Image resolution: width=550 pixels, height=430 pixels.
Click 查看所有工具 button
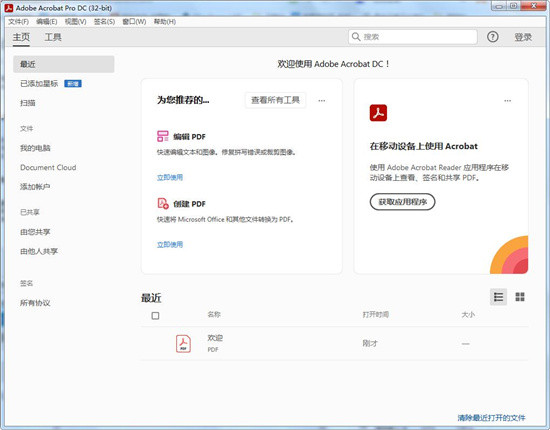tap(275, 100)
